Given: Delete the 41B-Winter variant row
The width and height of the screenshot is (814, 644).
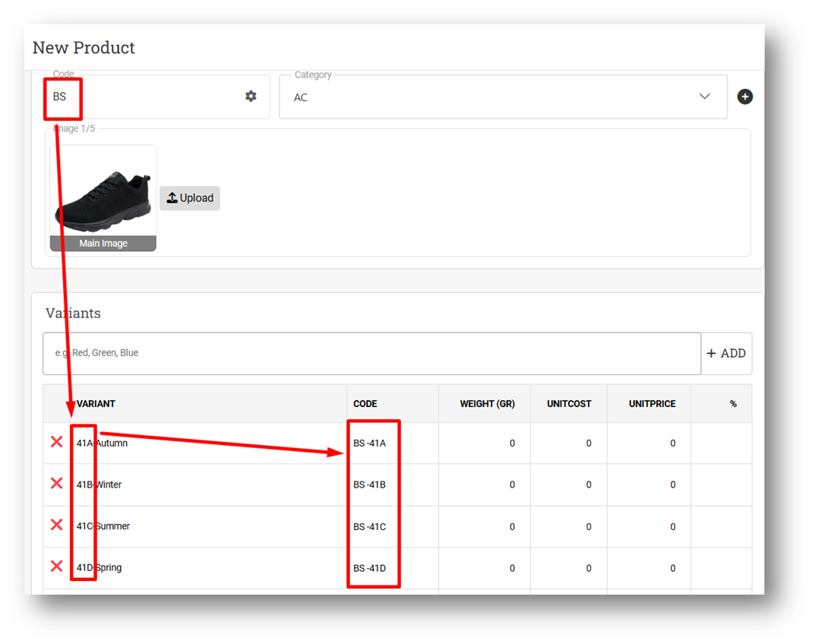Looking at the screenshot, I should click(57, 484).
